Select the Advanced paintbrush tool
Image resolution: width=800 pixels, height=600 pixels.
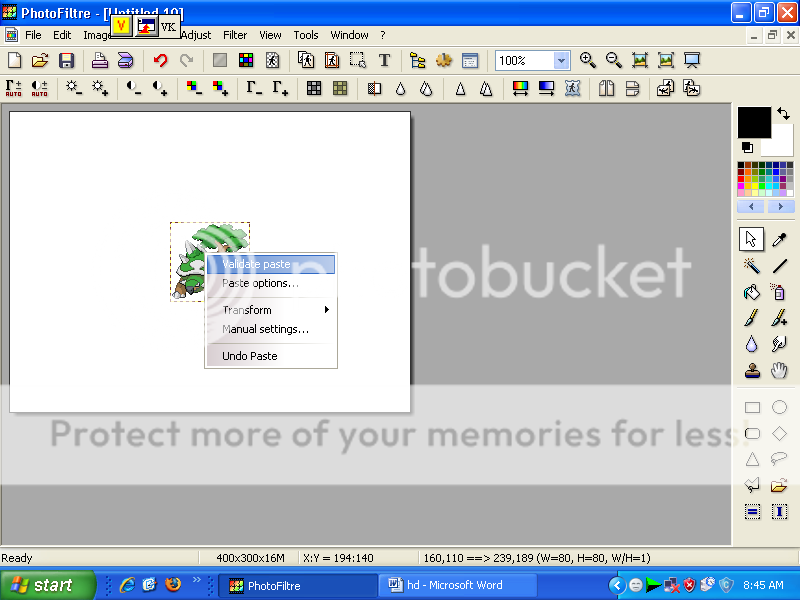coord(779,318)
